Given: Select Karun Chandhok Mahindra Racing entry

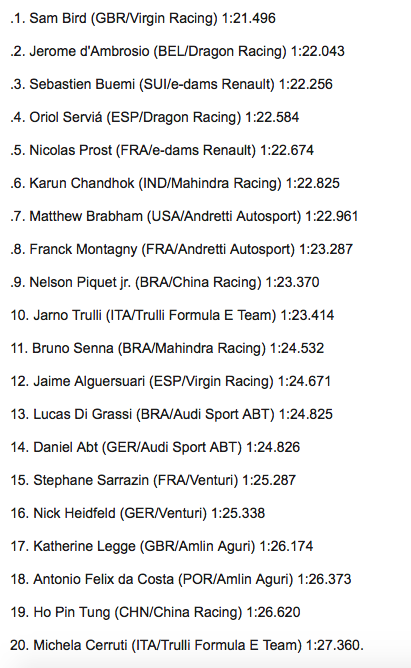Looking at the screenshot, I should point(175,184).
